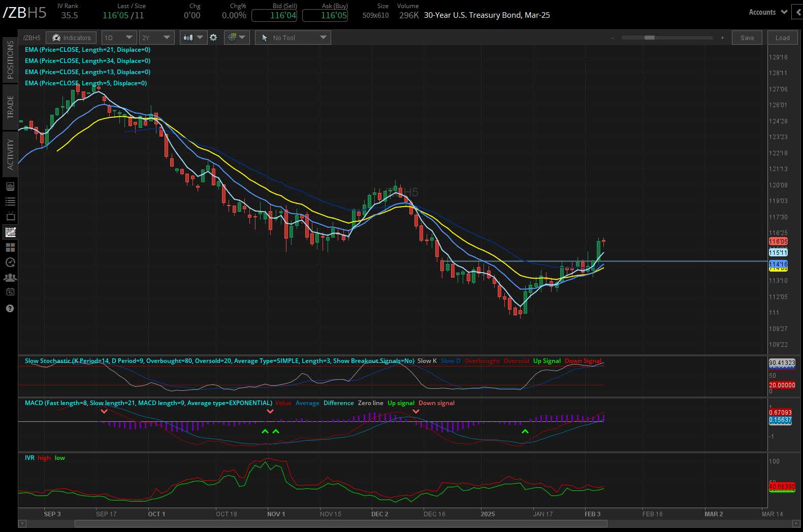Open the 2Y time range dropdown
The image size is (803, 532).
coord(156,38)
